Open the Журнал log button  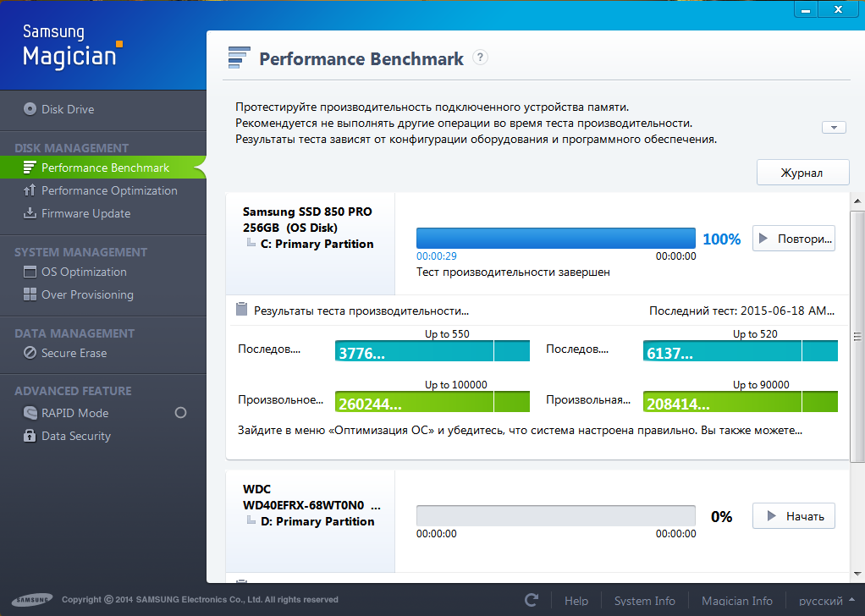[x=802, y=173]
